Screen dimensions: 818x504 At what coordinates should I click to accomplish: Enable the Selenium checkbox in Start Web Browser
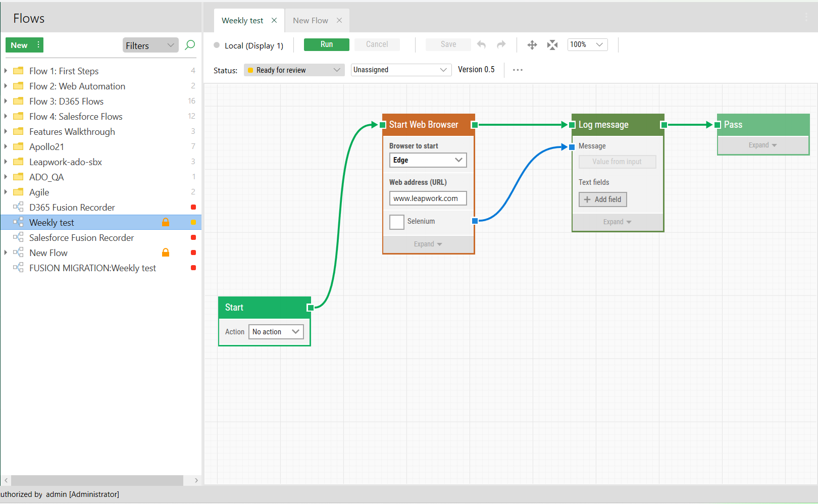click(397, 221)
